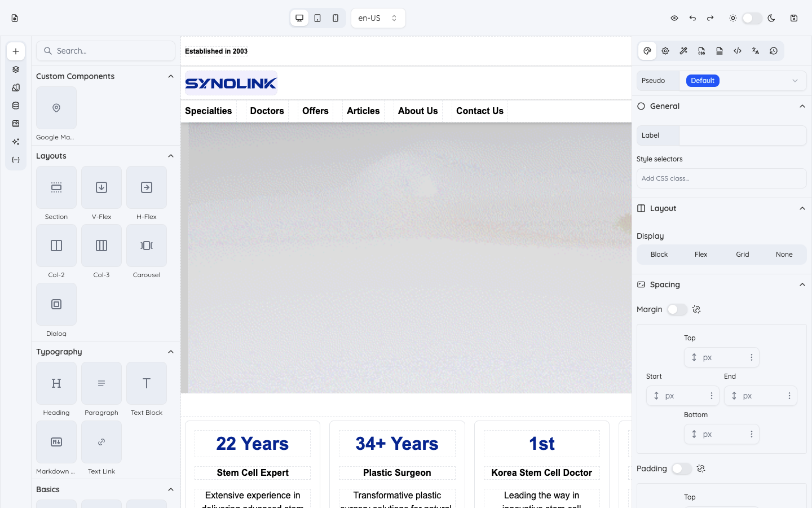The image size is (812, 508).
Task: Open the half-filled page tab
Action: coord(720,51)
